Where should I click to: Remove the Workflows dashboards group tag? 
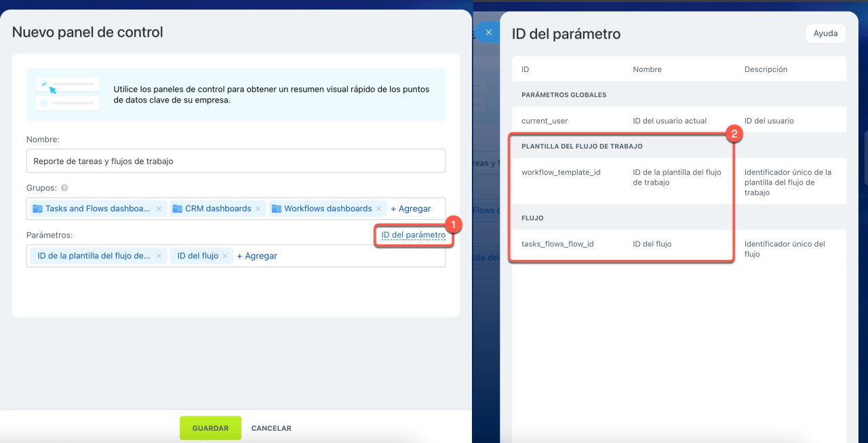tap(379, 209)
